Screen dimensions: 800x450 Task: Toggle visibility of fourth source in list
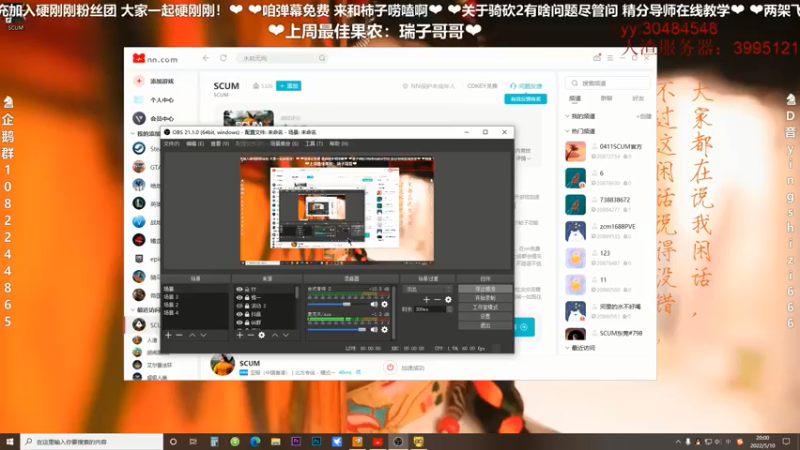pos(239,314)
